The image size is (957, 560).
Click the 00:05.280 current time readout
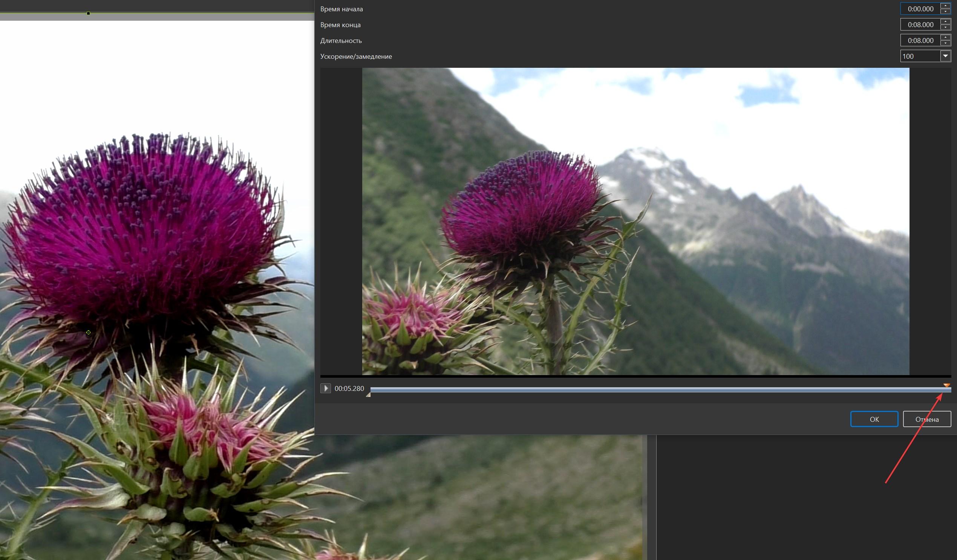[x=349, y=389]
